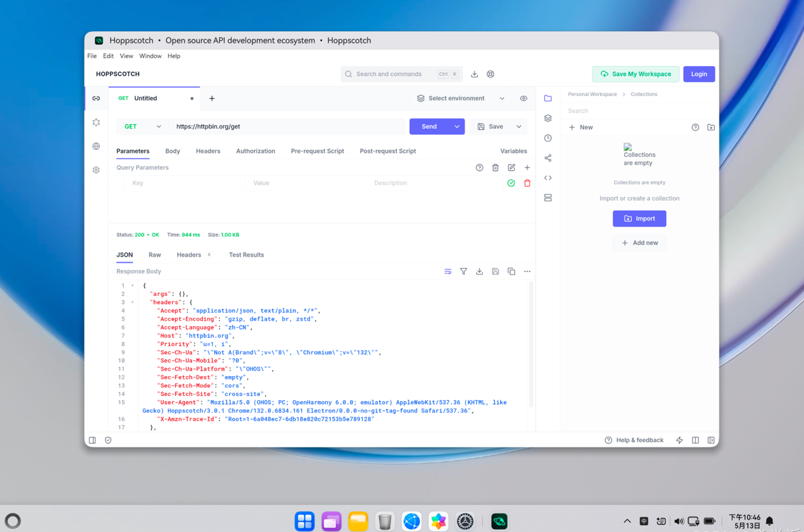Open the Hoppscotch icon in the dock
Viewport: 804px width, 532px height.
[x=499, y=521]
